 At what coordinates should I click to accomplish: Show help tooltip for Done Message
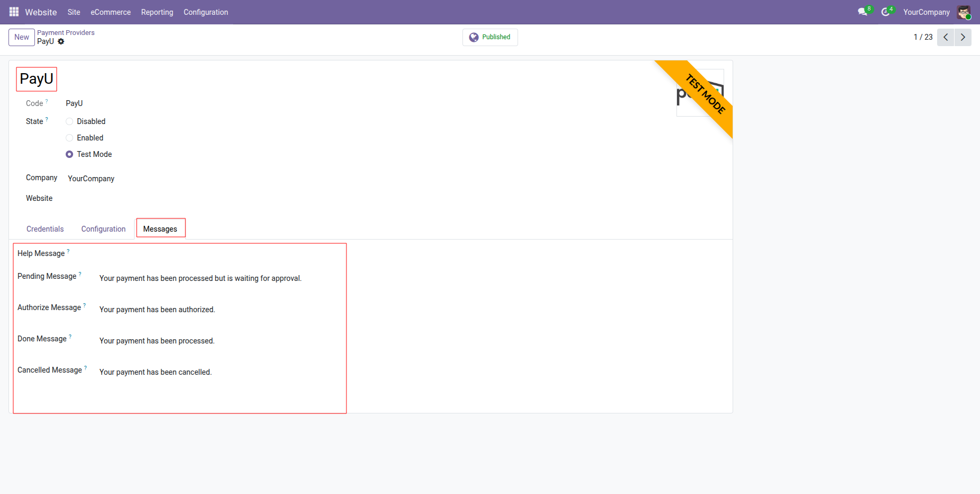70,336
